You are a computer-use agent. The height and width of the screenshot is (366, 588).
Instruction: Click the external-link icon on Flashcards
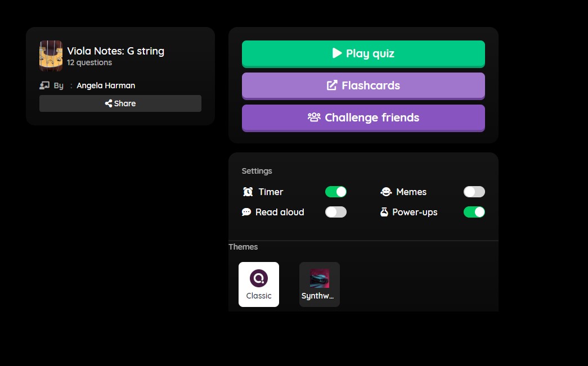(x=332, y=85)
